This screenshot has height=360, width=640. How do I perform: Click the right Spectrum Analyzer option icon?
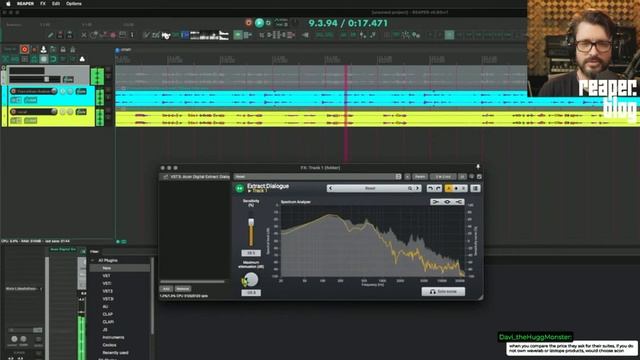pos(459,202)
